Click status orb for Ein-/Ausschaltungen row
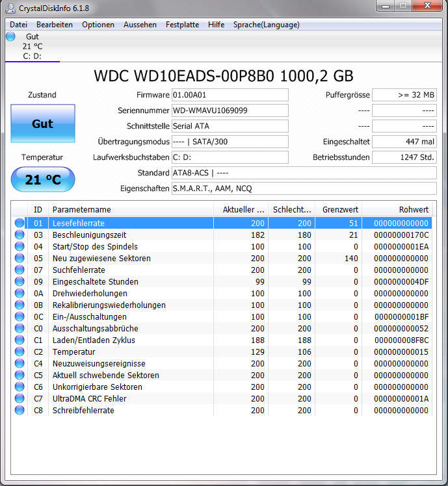 click(20, 316)
